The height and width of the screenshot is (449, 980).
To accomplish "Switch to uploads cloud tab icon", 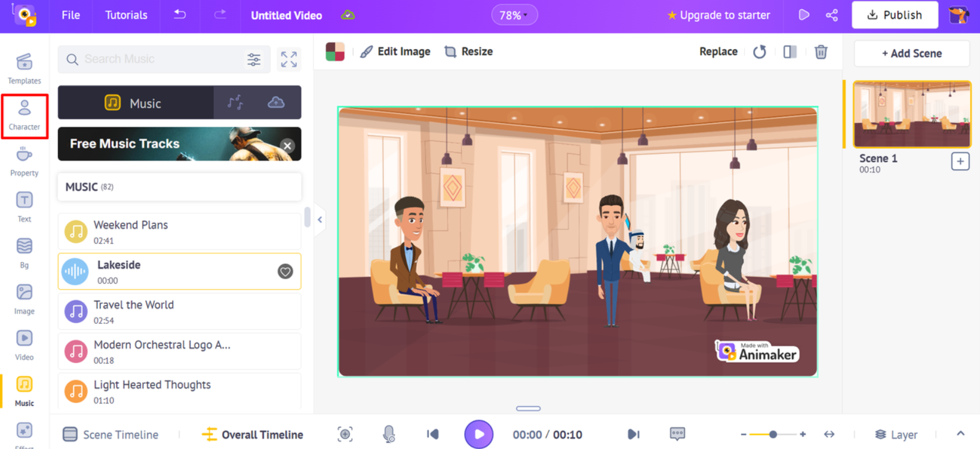I will [x=276, y=102].
